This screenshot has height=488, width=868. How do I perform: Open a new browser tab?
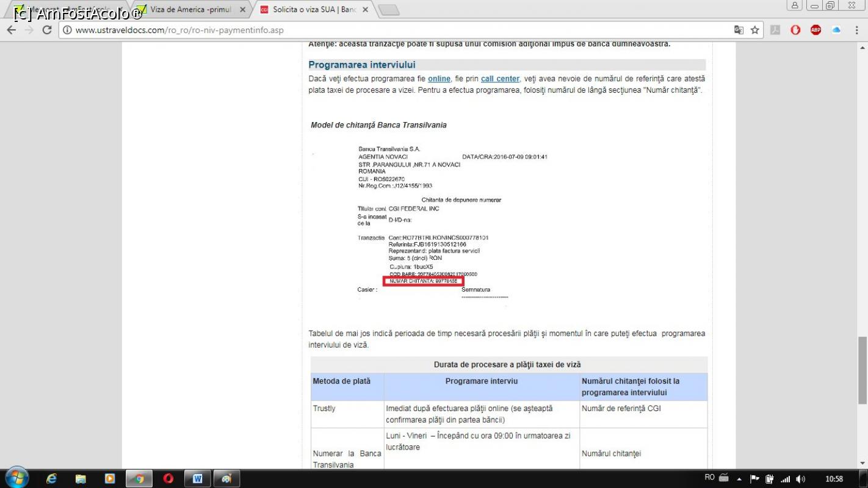tap(389, 10)
